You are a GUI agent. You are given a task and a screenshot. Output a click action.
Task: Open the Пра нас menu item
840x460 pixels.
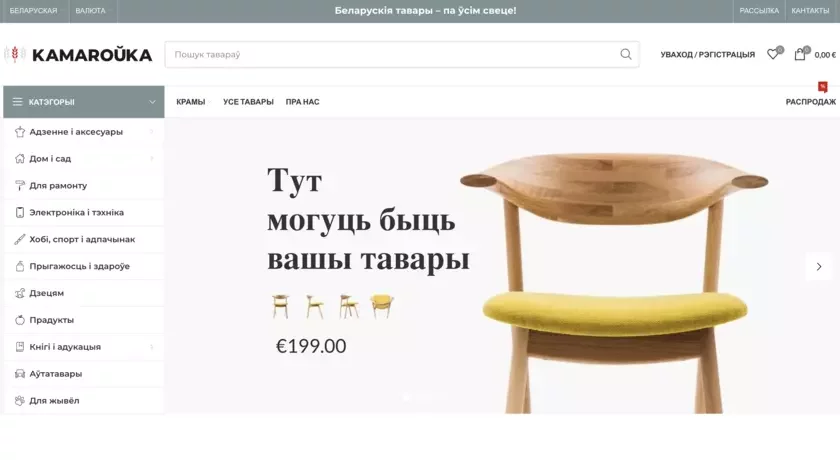302,102
